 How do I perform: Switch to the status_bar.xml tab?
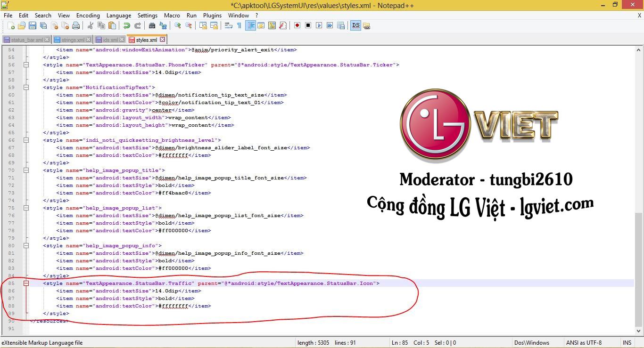click(x=26, y=40)
